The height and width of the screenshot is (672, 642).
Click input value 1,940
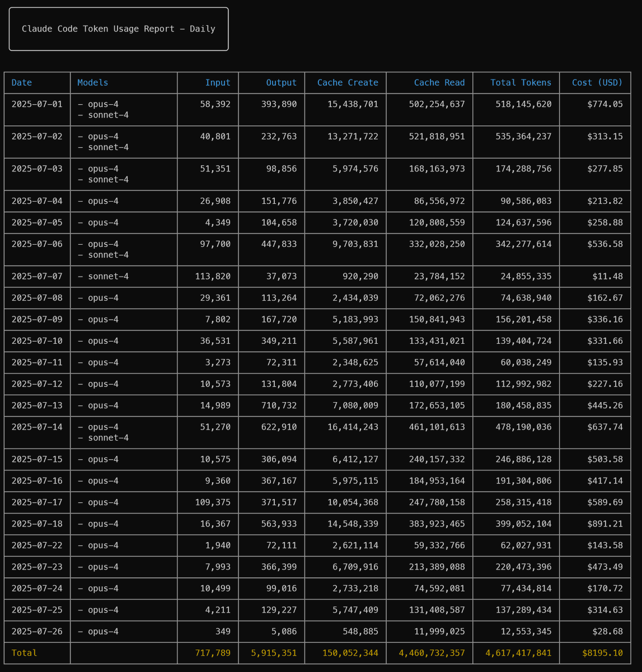(x=218, y=545)
